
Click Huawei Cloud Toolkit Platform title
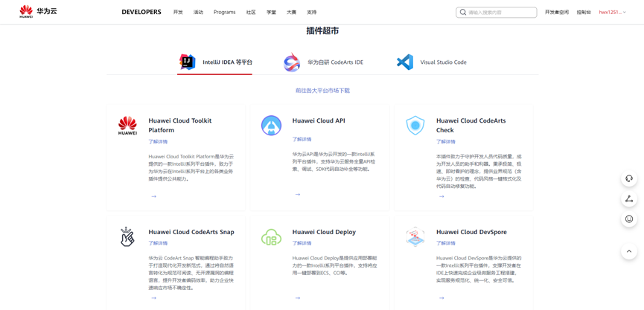click(180, 126)
